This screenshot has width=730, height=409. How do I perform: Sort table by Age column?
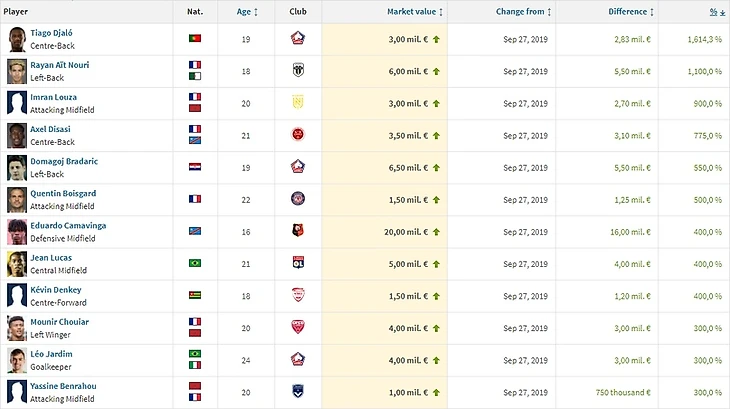246,11
